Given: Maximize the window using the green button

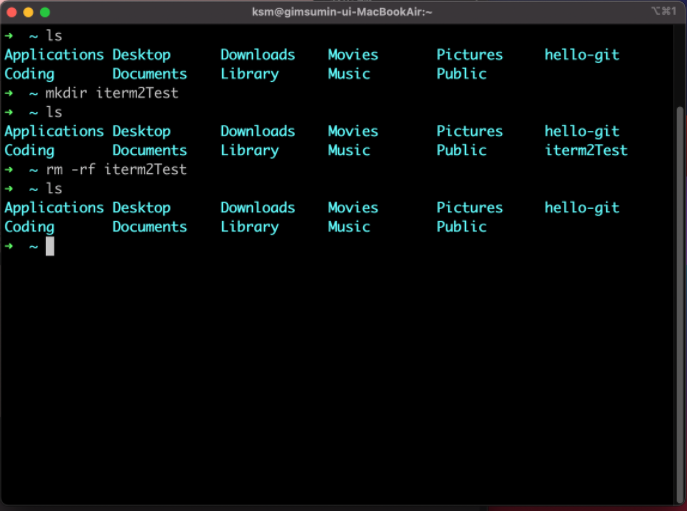Looking at the screenshot, I should (x=45, y=12).
